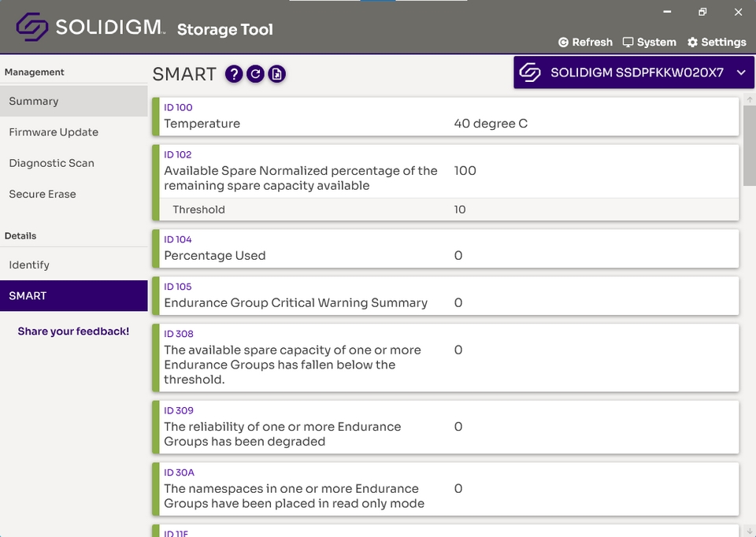This screenshot has width=756, height=537.
Task: Open Secure Erase from the sidebar
Action: (x=74, y=194)
